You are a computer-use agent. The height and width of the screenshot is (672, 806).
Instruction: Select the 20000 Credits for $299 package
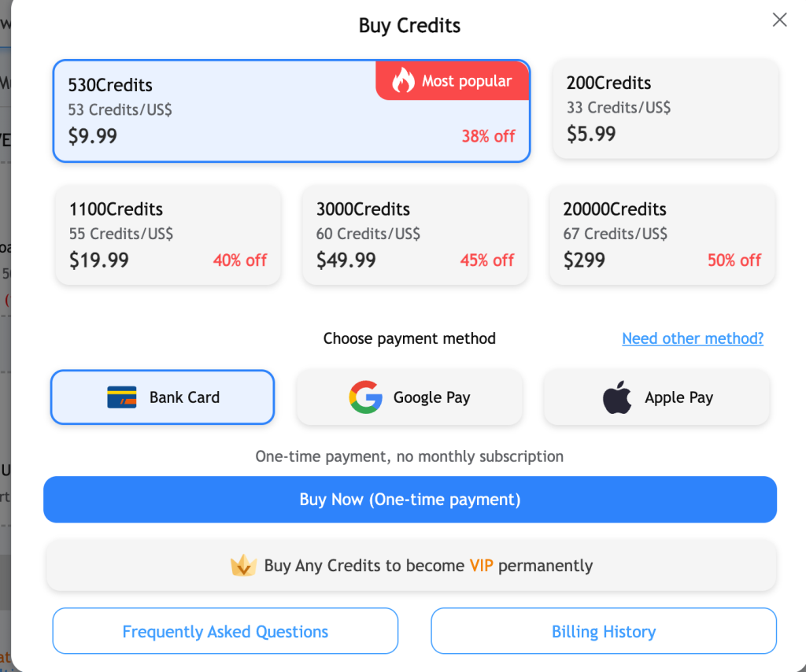point(662,234)
